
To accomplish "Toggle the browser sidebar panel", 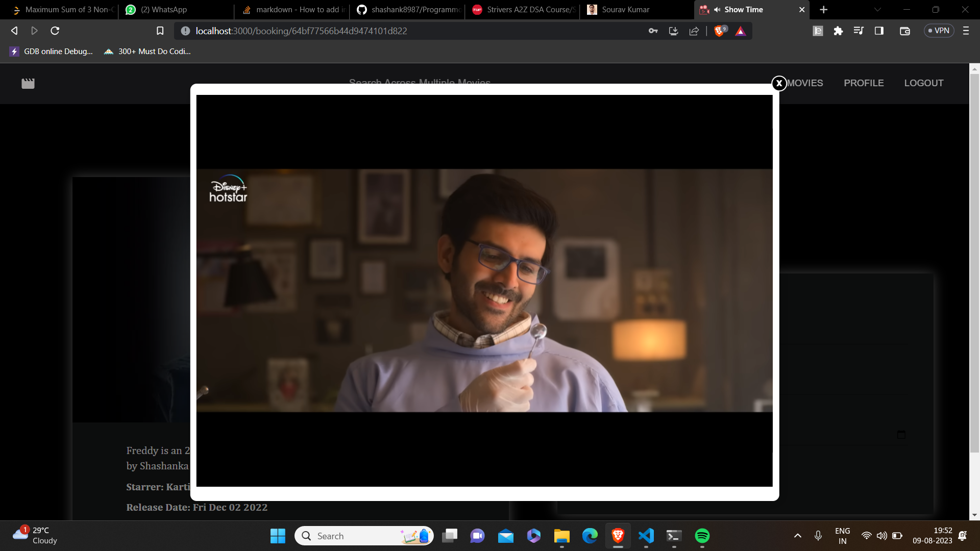I will point(879,31).
